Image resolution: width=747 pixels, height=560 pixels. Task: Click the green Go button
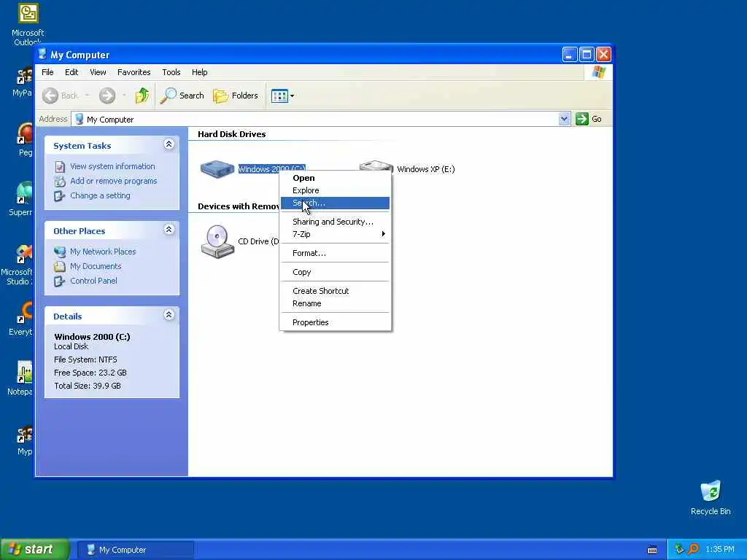[x=589, y=119]
